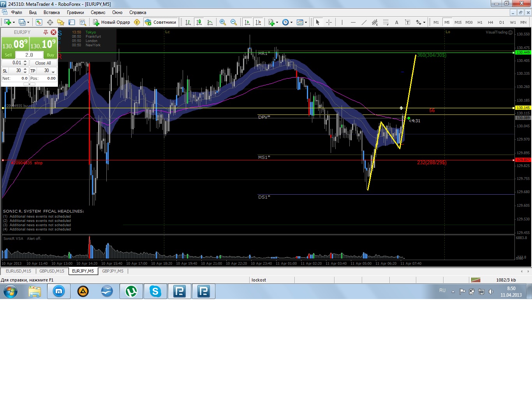This screenshot has width=532, height=410.
Task: Close the EURJPY trade panel
Action: click(x=54, y=32)
